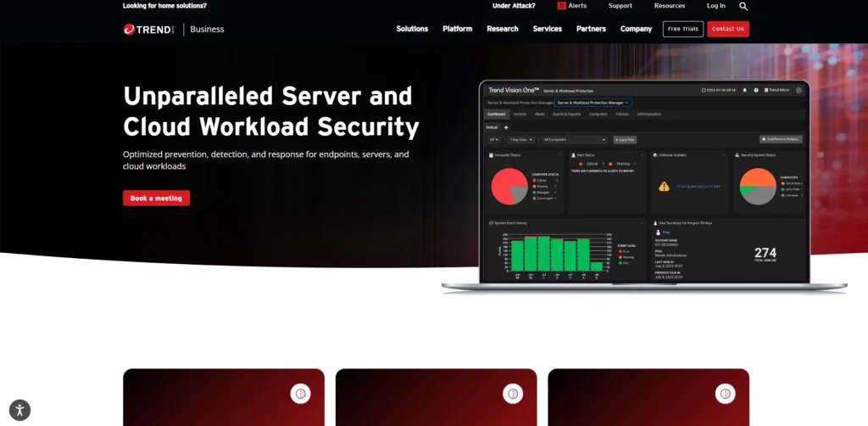This screenshot has height=426, width=868.
Task: Click the clock timestamp in dashboard header
Action: (719, 90)
